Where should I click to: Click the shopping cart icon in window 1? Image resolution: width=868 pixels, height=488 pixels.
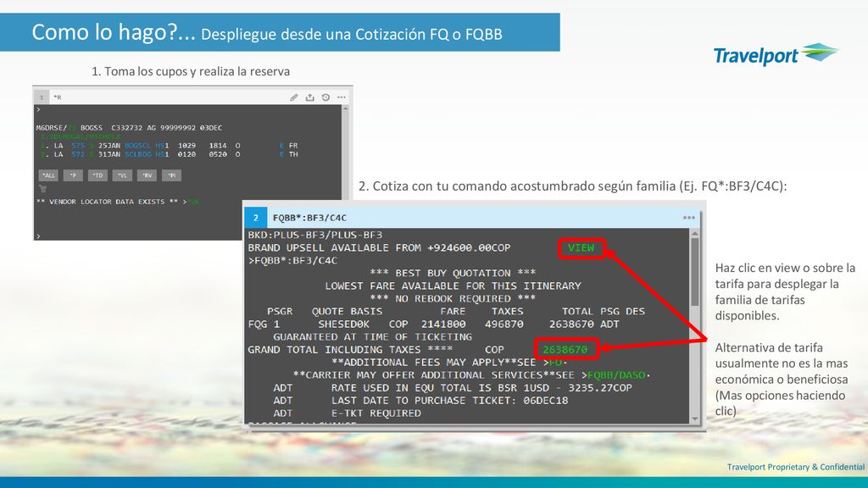(x=42, y=189)
